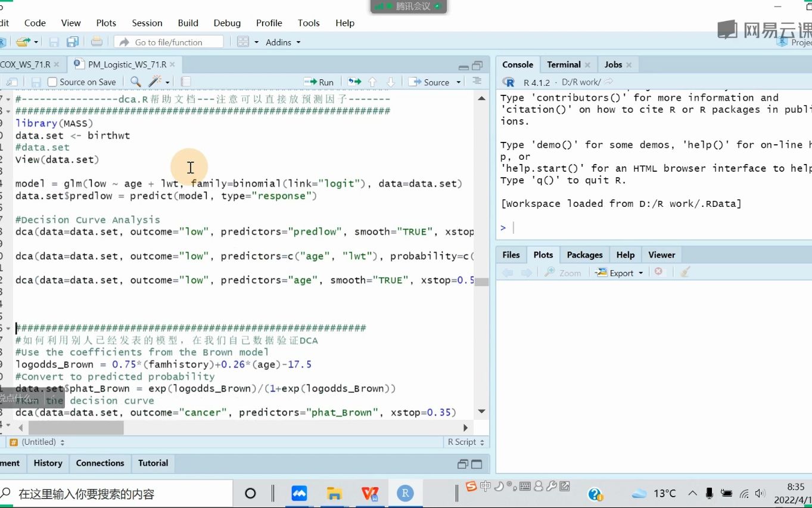Open the R app in taskbar
The image size is (812, 508).
405,493
